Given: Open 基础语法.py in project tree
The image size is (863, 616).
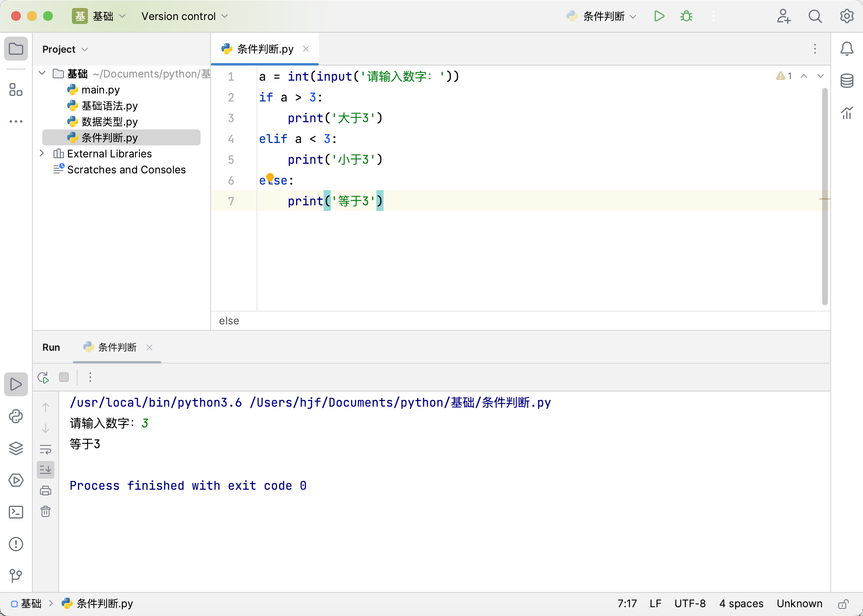Looking at the screenshot, I should tap(109, 106).
